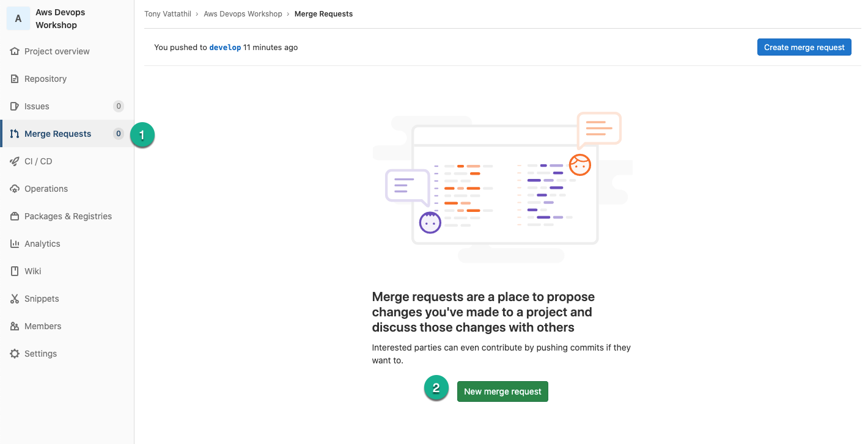The image size is (868, 444).
Task: Open the Repository file icon
Action: click(x=15, y=79)
